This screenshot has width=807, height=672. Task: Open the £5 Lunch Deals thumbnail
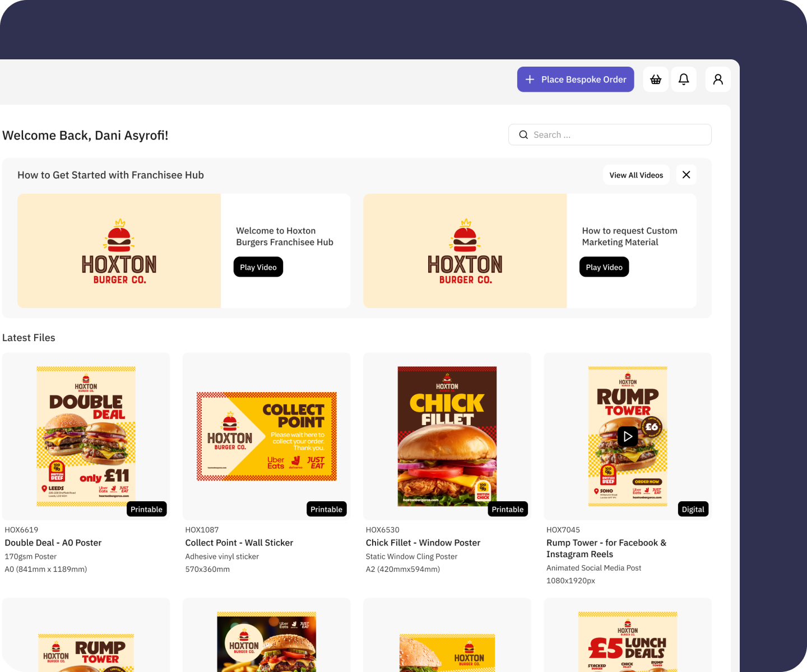[628, 642]
